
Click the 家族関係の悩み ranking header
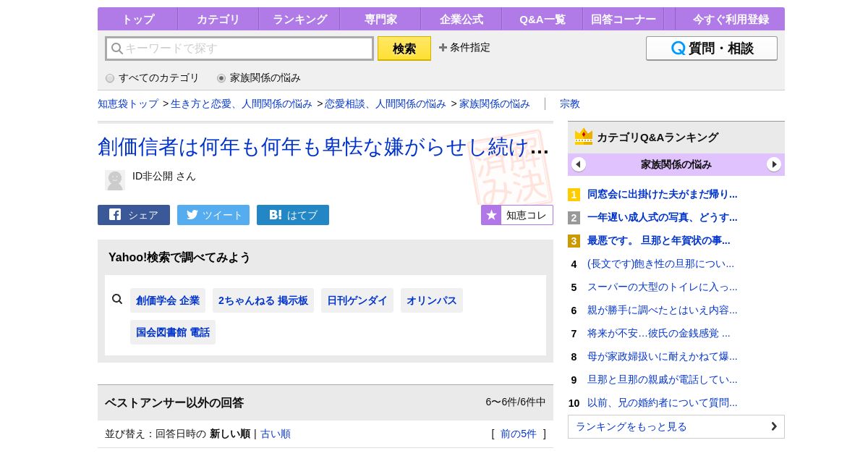coord(676,164)
